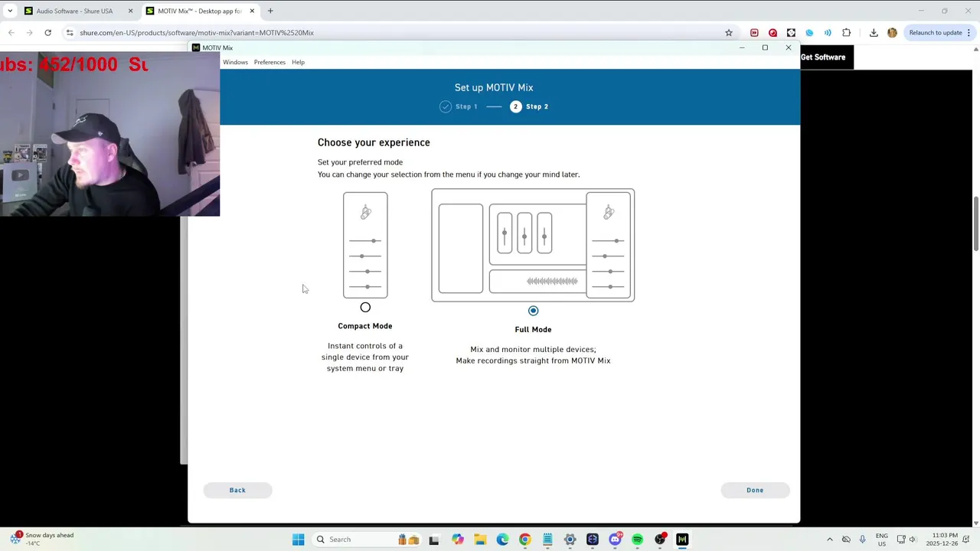Select the Compact Mode radio button

tap(365, 308)
